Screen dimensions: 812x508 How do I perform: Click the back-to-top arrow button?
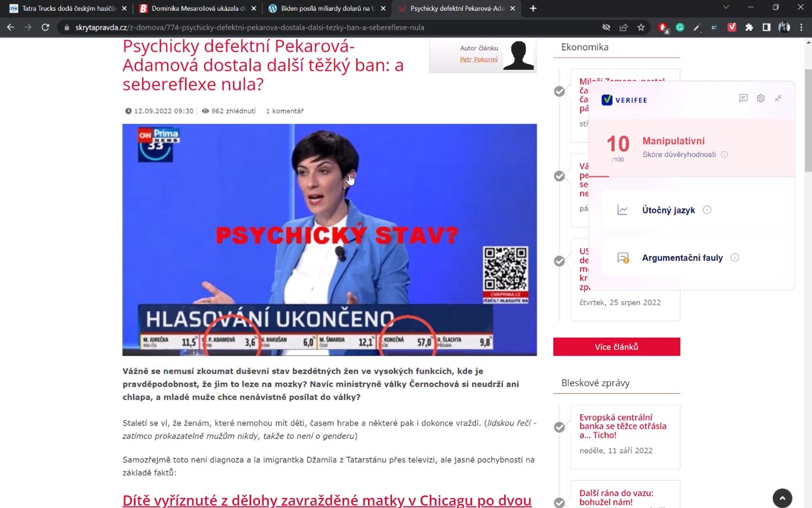[x=782, y=498]
